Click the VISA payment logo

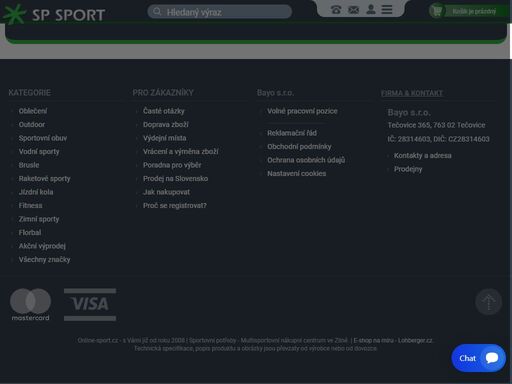tap(90, 305)
